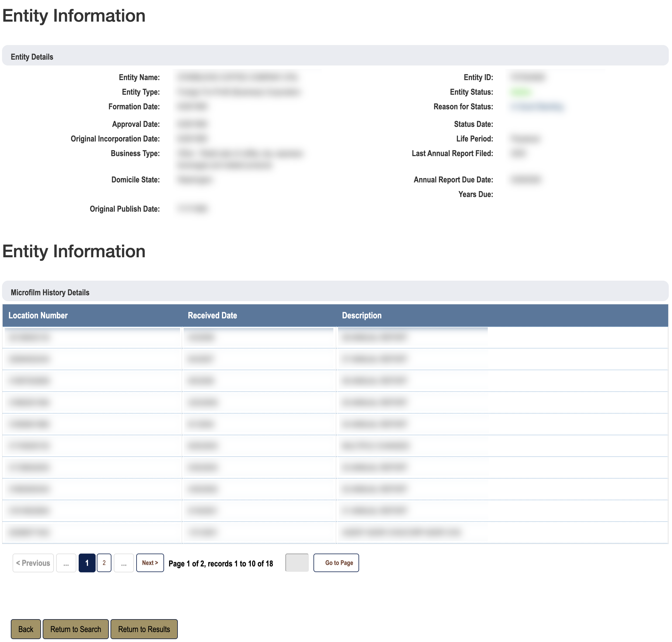This screenshot has width=672, height=642.
Task: Sort by Location Number column header
Action: pos(38,315)
